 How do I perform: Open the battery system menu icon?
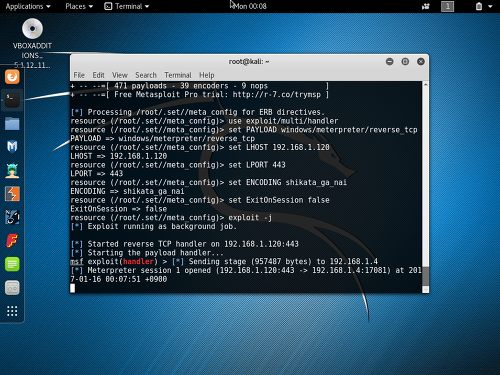point(479,6)
